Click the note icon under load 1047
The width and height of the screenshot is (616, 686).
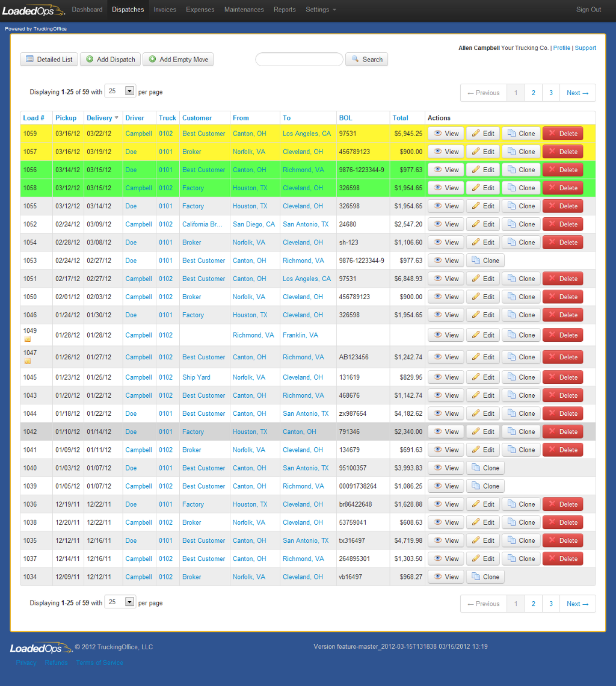27,362
